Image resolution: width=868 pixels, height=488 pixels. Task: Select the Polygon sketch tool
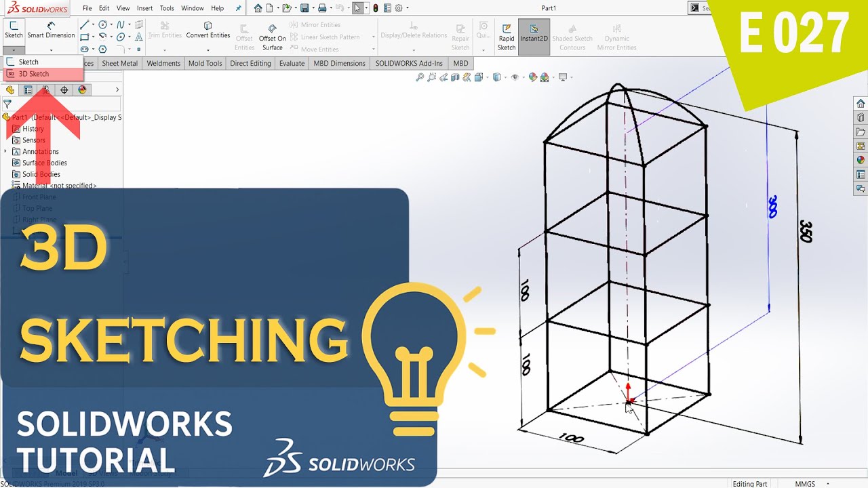point(102,49)
